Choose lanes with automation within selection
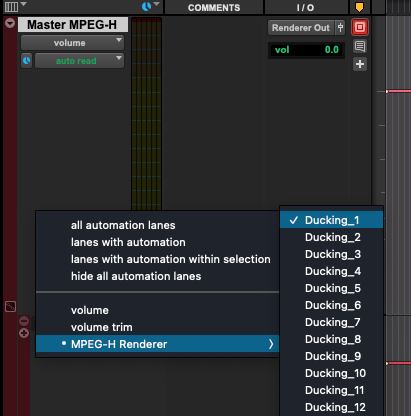The image size is (411, 416). [157, 259]
